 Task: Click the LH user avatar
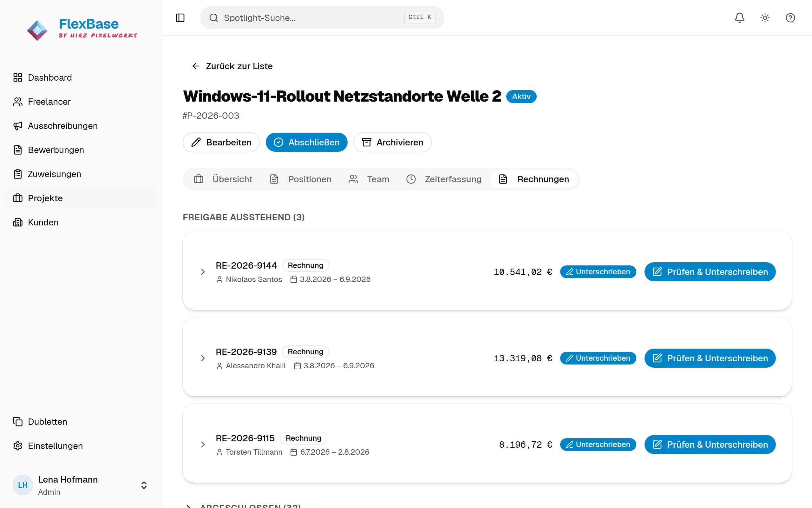23,485
